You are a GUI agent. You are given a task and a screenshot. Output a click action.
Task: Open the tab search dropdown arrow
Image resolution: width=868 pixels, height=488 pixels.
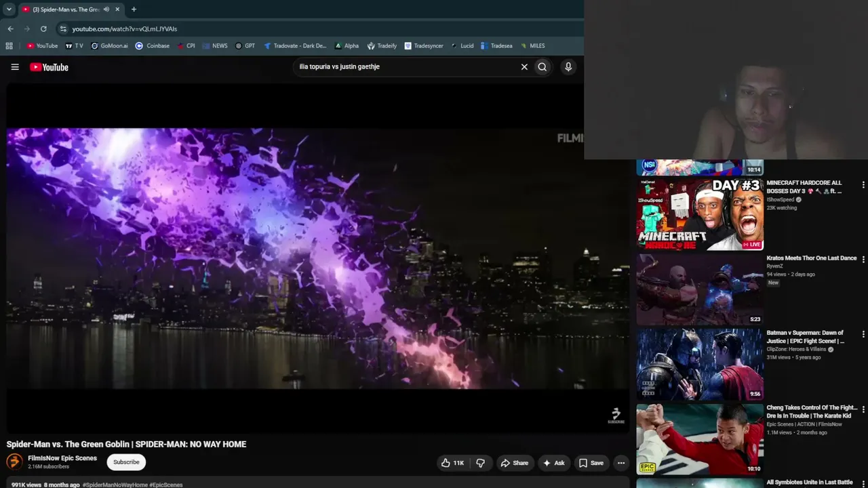pyautogui.click(x=9, y=9)
